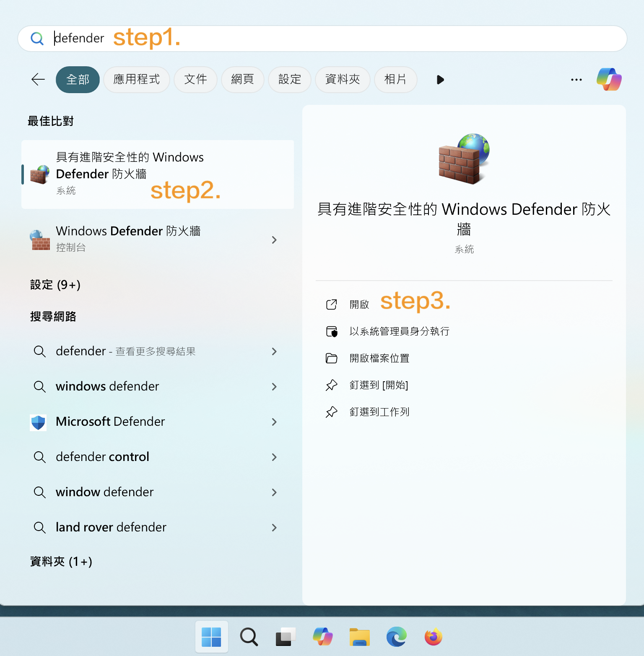The image size is (644, 656).
Task: Launch Microsoft Edge from the taskbar
Action: [x=396, y=637]
